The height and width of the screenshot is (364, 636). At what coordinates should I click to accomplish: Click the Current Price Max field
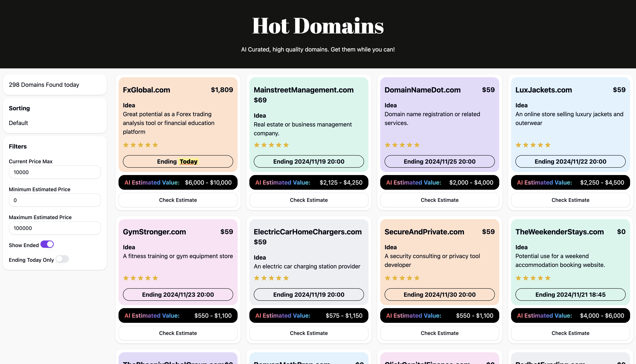54,172
